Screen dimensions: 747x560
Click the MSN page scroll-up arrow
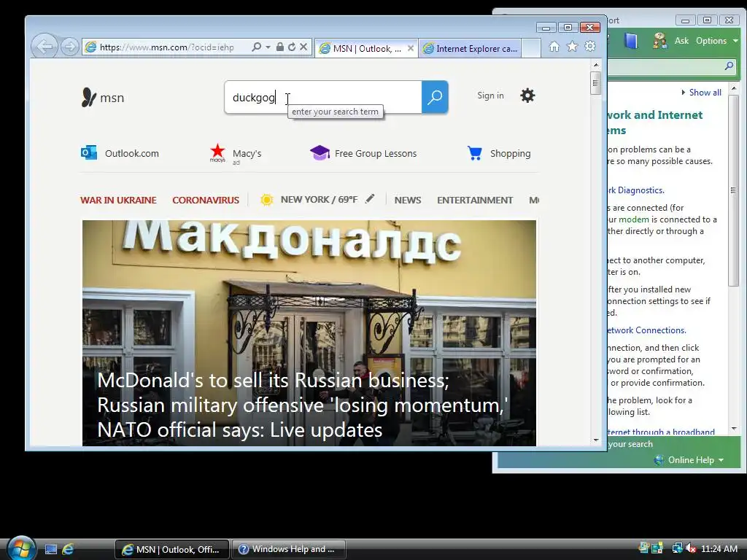tap(596, 64)
